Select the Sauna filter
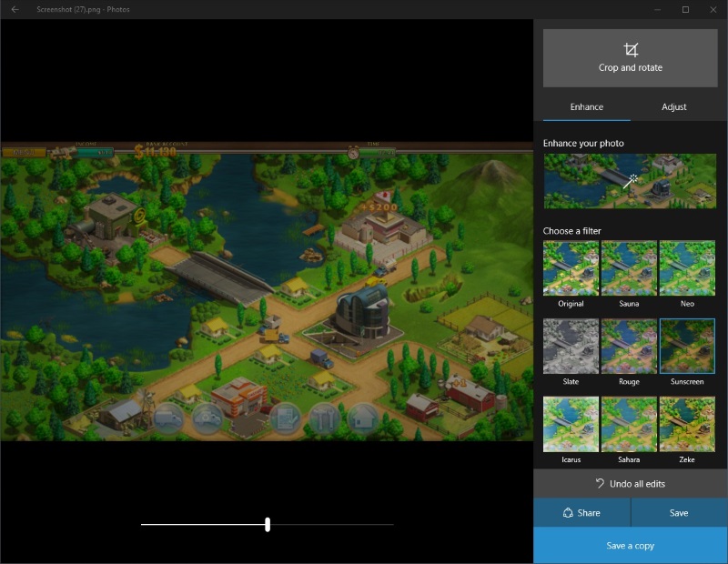Viewport: 728px width, 564px height. pyautogui.click(x=629, y=267)
